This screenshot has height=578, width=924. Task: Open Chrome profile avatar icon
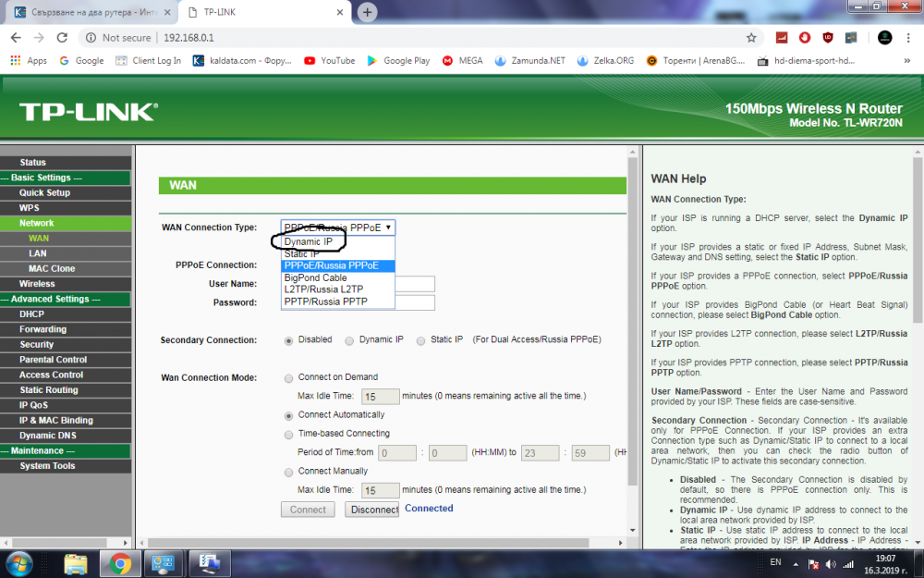(884, 38)
